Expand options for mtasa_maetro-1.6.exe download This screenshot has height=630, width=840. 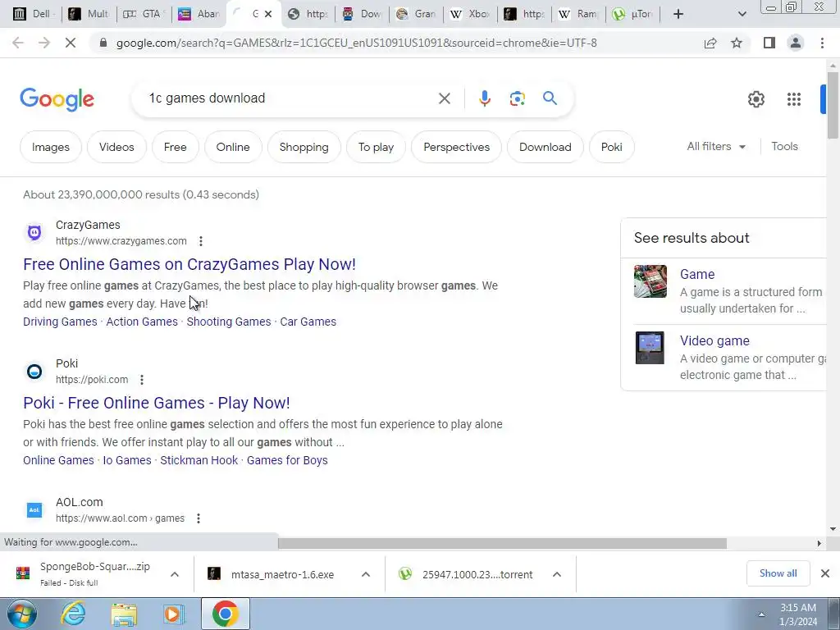pyautogui.click(x=366, y=574)
